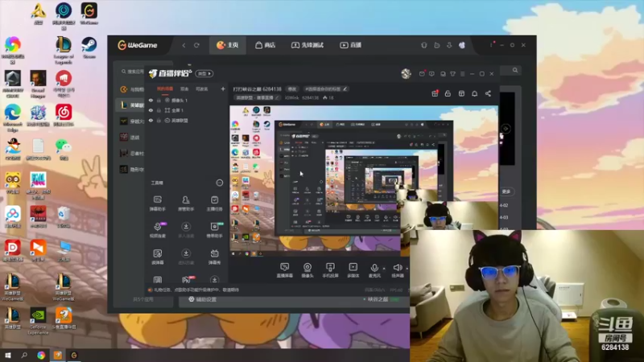
Task: Click the 摄像头 1 source row
Action: tap(187, 100)
